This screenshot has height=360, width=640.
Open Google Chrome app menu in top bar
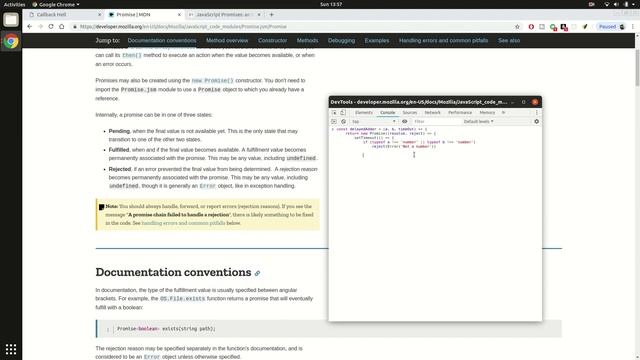(56, 4)
